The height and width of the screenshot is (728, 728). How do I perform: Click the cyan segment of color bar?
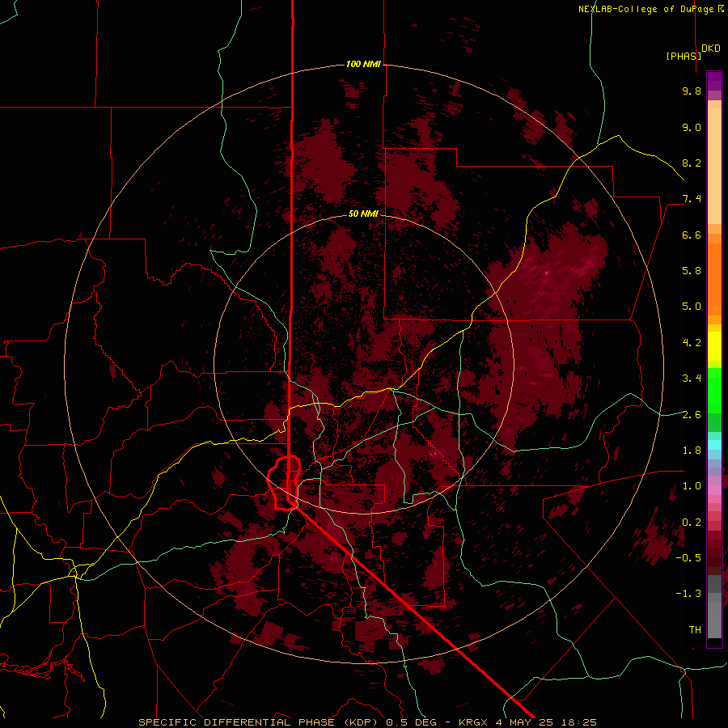pos(714,445)
